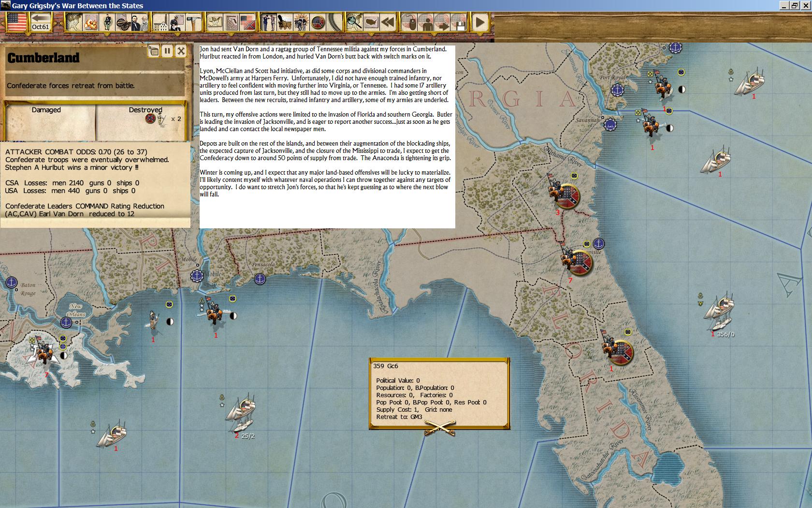Screen dimensions: 812x508
Task: Select the standing infantry soldier icon
Action: pyautogui.click(x=107, y=22)
